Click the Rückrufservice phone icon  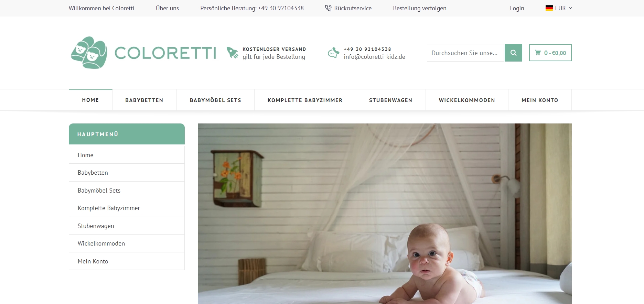328,8
